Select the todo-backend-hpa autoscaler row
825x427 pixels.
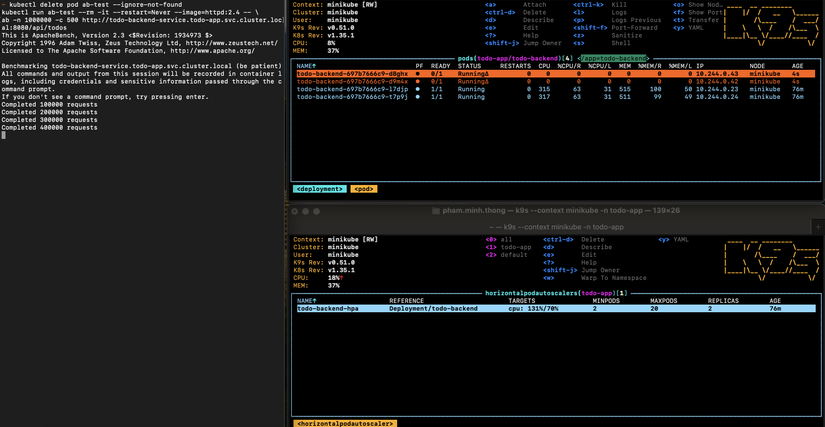tap(556, 309)
